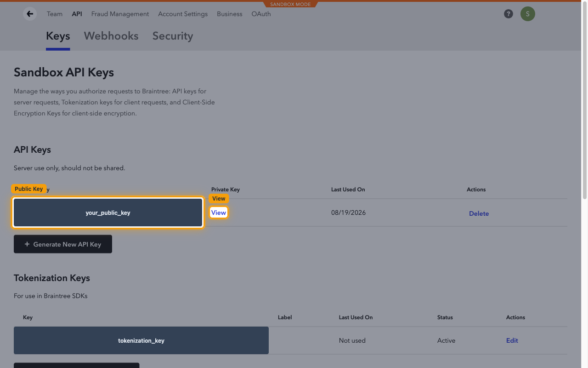Open the Business menu

230,14
